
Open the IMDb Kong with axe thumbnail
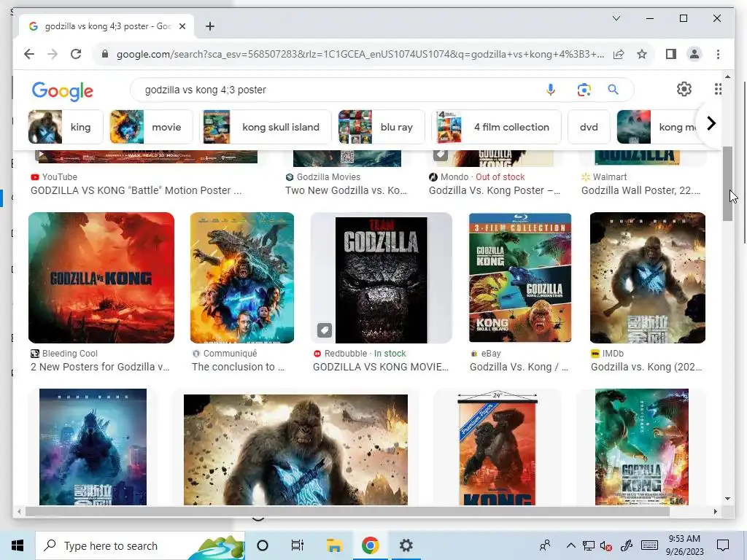(x=648, y=278)
